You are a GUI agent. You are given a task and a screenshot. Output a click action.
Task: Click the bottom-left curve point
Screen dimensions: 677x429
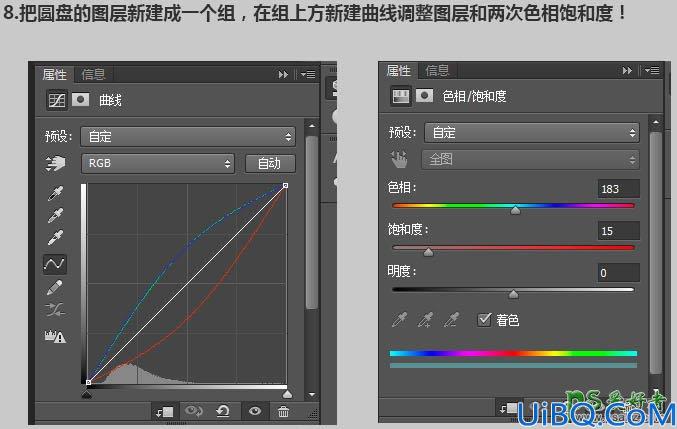click(x=89, y=382)
